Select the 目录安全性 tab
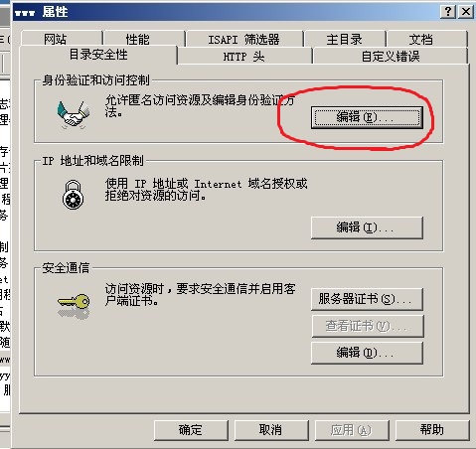Viewport: 476px width, 449px height. tap(98, 55)
